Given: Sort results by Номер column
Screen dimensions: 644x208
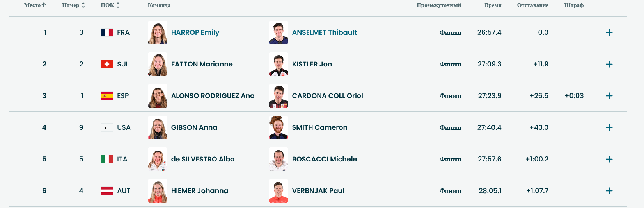Looking at the screenshot, I should click(x=73, y=5).
